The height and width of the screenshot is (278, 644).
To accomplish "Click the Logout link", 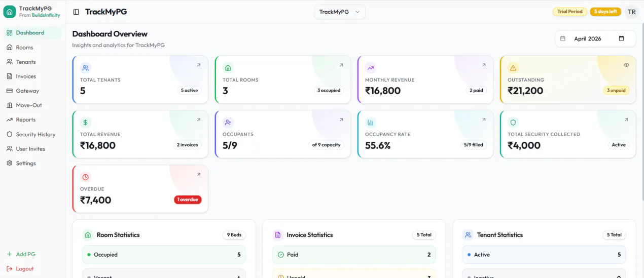I will [x=20, y=269].
